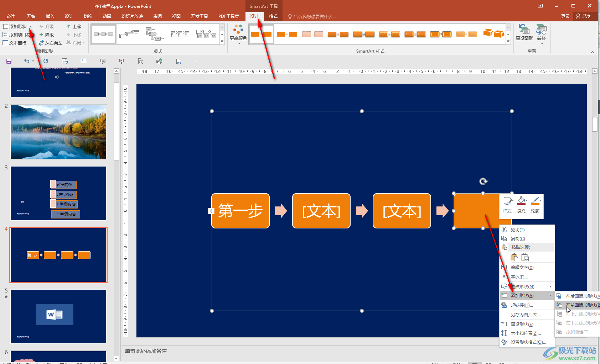Click the Undo arrow icon

click(x=27, y=61)
